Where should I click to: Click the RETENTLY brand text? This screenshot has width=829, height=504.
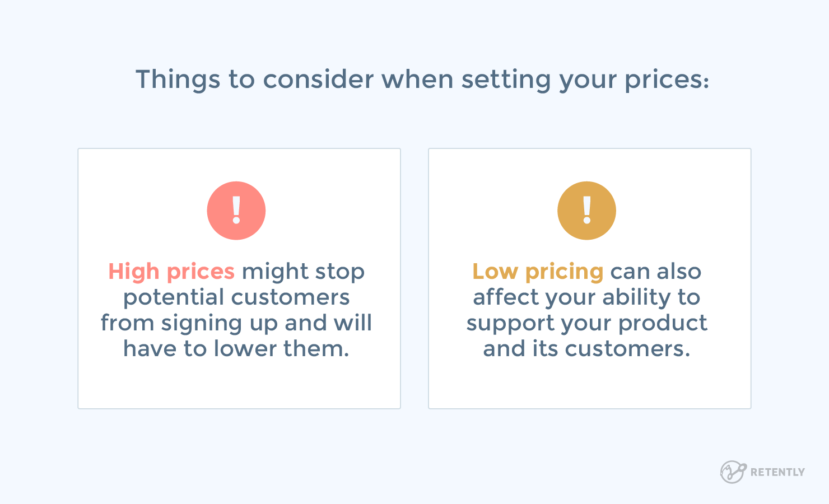pyautogui.click(x=777, y=472)
